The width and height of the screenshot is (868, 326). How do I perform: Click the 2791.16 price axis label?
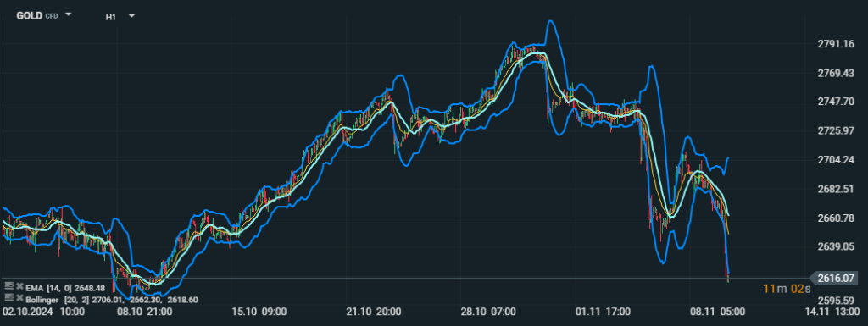(835, 44)
